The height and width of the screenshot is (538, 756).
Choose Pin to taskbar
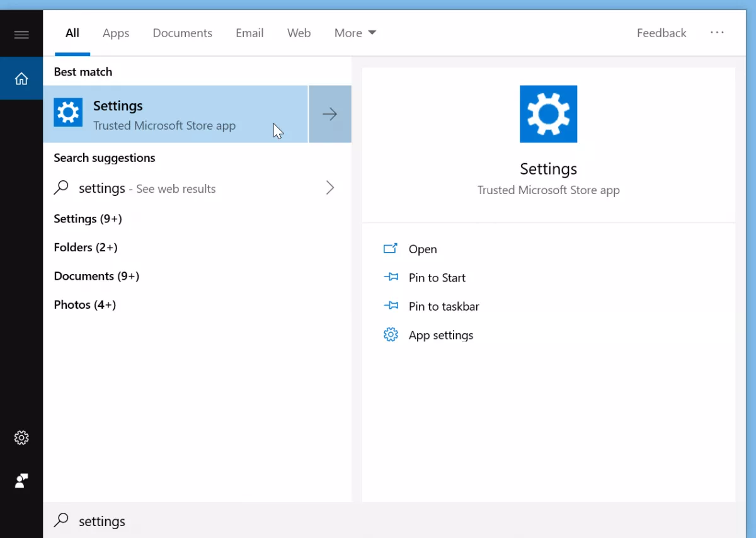(x=444, y=306)
